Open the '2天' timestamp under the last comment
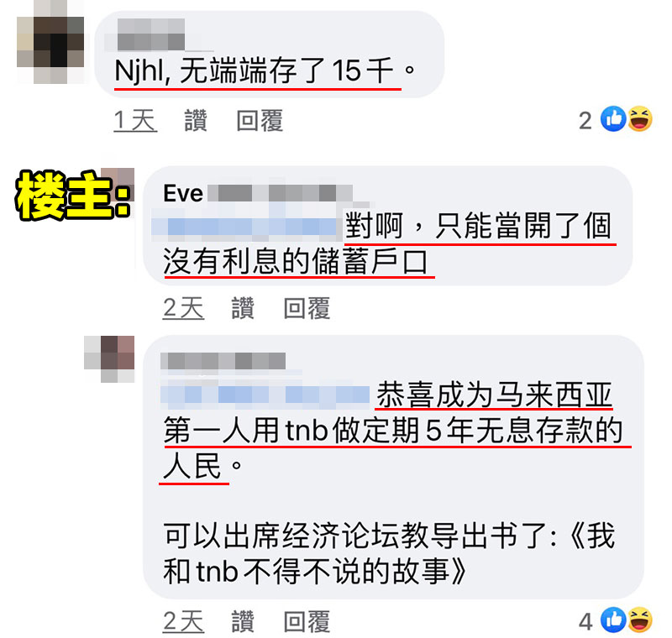Screen dimensions: 672x638 click(183, 621)
